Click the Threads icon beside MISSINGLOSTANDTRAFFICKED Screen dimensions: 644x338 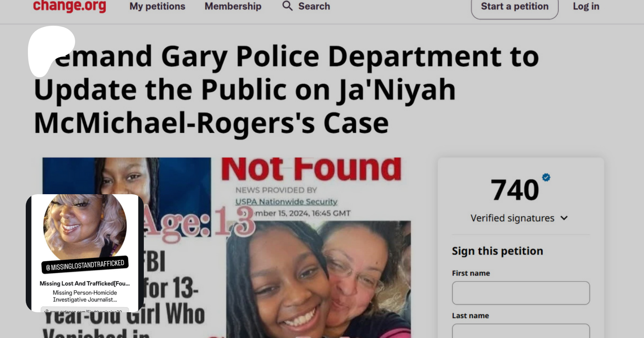(x=48, y=268)
